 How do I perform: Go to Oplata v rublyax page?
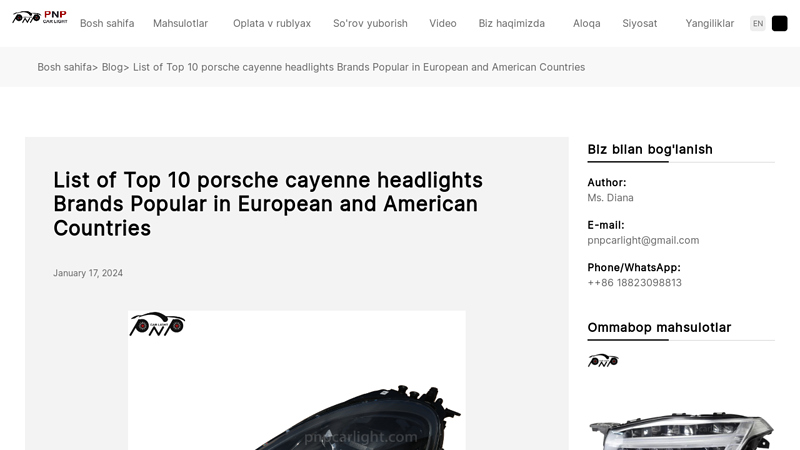coord(272,23)
